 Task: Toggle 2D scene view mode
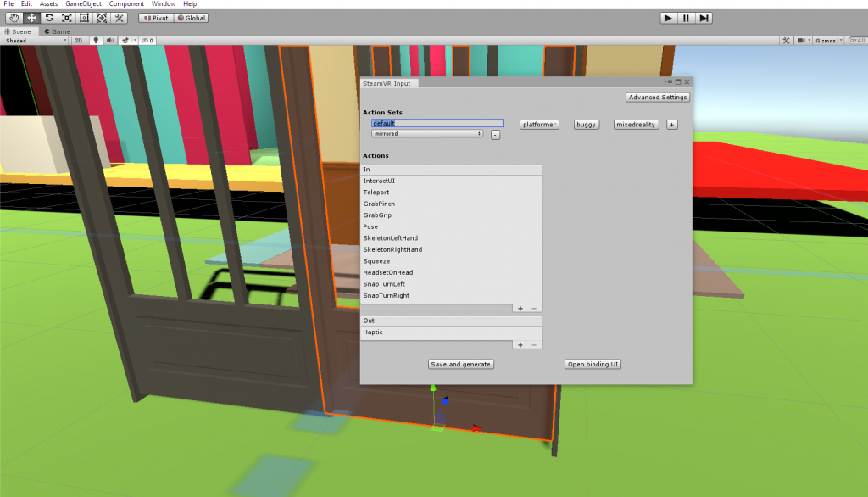pyautogui.click(x=78, y=40)
